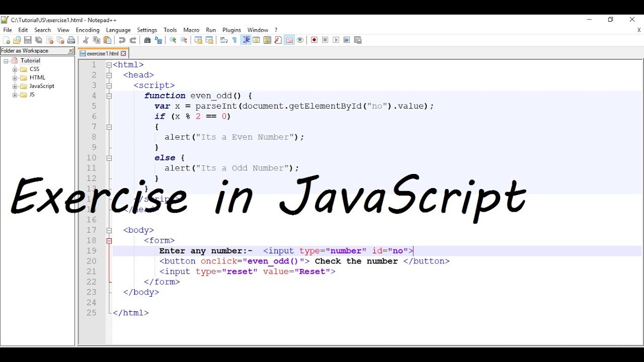Click the Replace toolbar icon

point(158,40)
